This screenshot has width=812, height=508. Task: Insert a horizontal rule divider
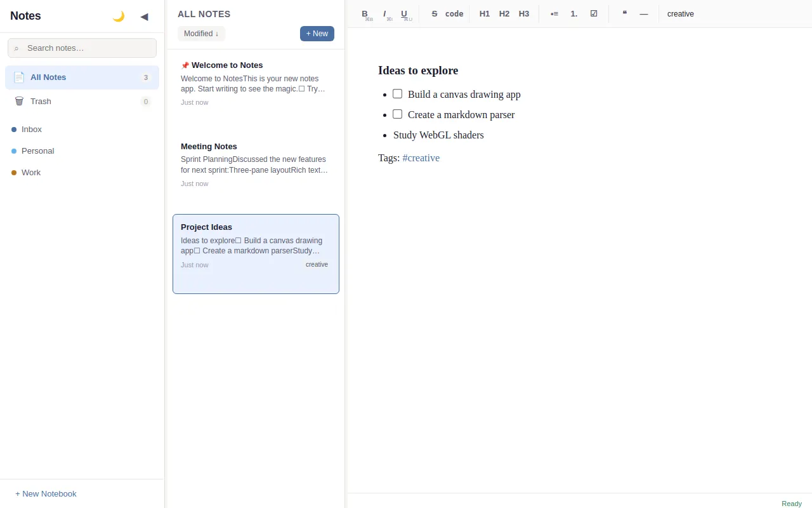click(644, 14)
